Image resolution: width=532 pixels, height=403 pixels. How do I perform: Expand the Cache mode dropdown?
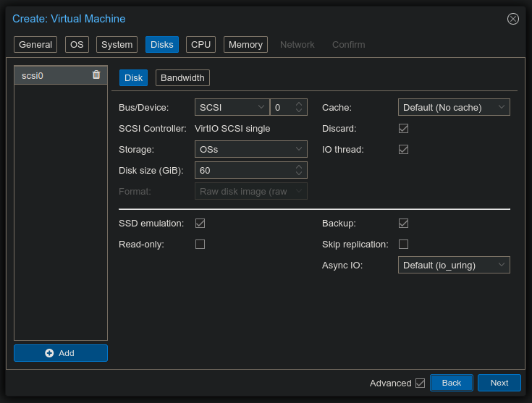click(x=454, y=107)
